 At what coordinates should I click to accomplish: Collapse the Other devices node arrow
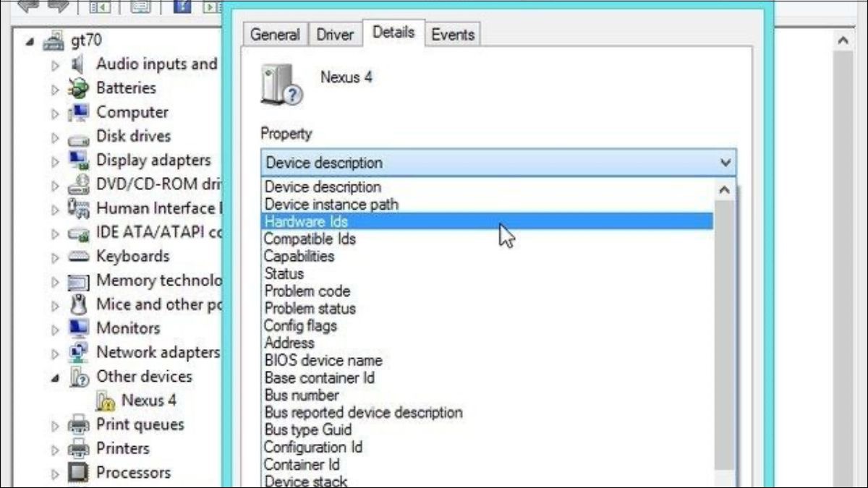56,377
